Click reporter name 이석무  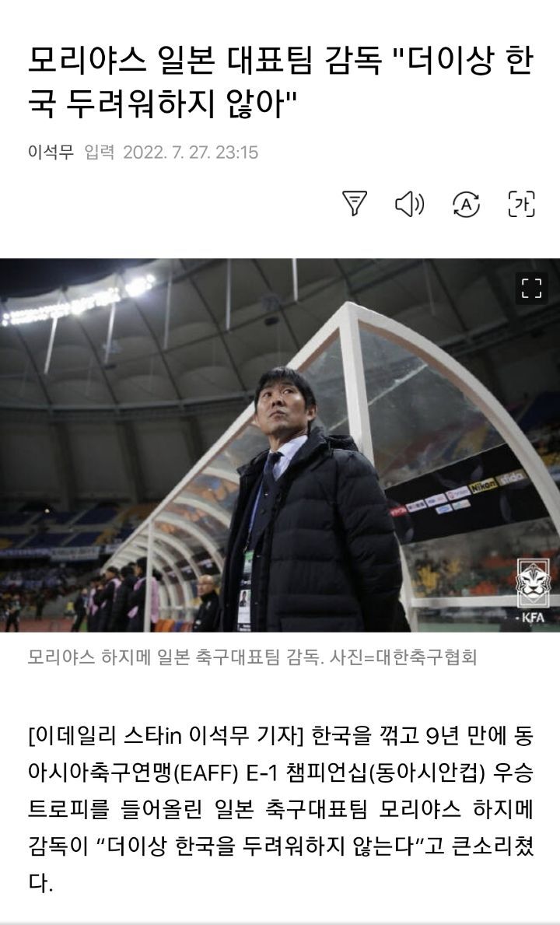[x=51, y=152]
